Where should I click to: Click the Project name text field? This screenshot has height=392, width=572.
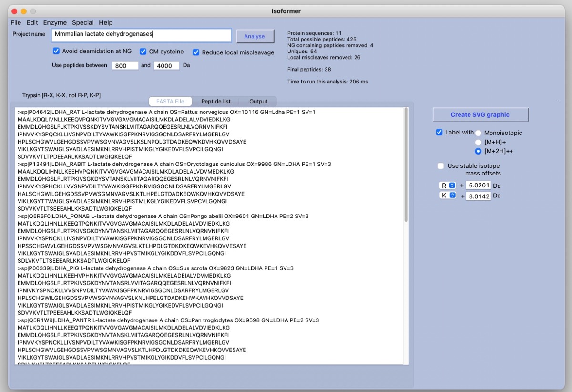click(x=141, y=35)
